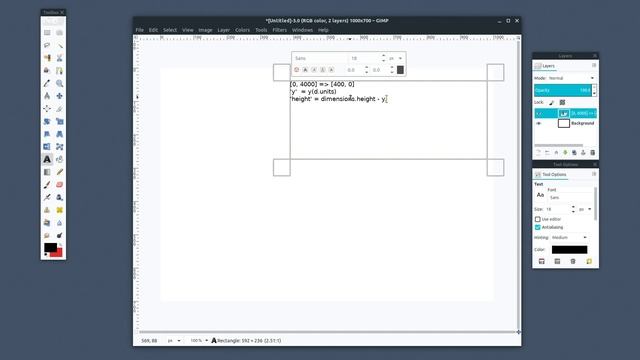Toggle italic in on-canvas text toolbar
The image size is (640, 360).
(314, 70)
